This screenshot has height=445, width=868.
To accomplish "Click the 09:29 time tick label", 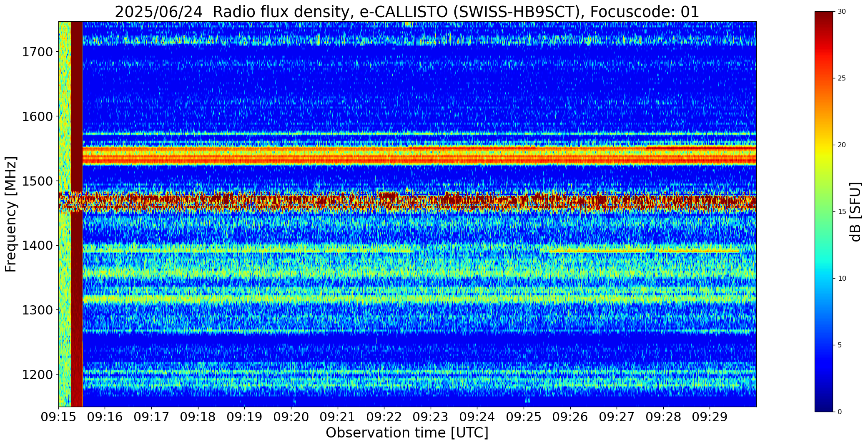I will [x=710, y=417].
